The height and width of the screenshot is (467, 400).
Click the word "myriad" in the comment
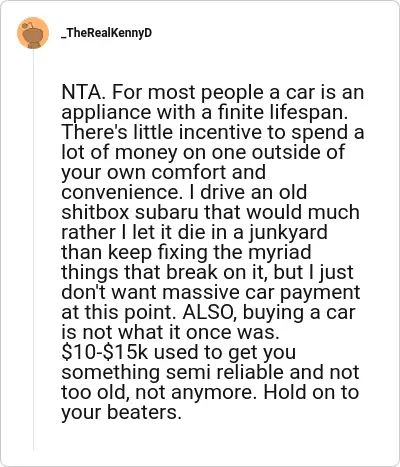pyautogui.click(x=279, y=253)
